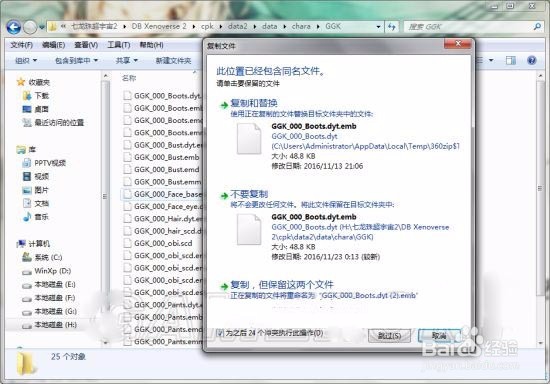Click chara in address path
Screen dimensions: 550x384
pyautogui.click(x=301, y=26)
